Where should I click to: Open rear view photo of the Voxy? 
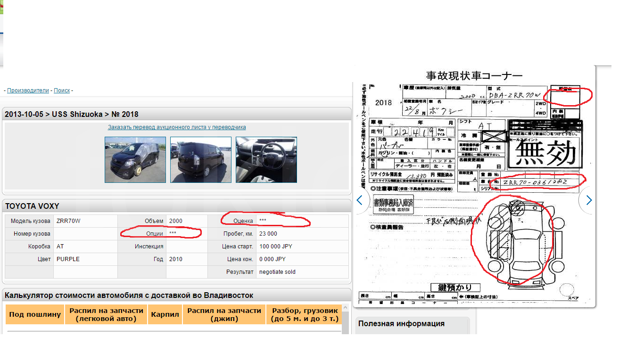[201, 160]
